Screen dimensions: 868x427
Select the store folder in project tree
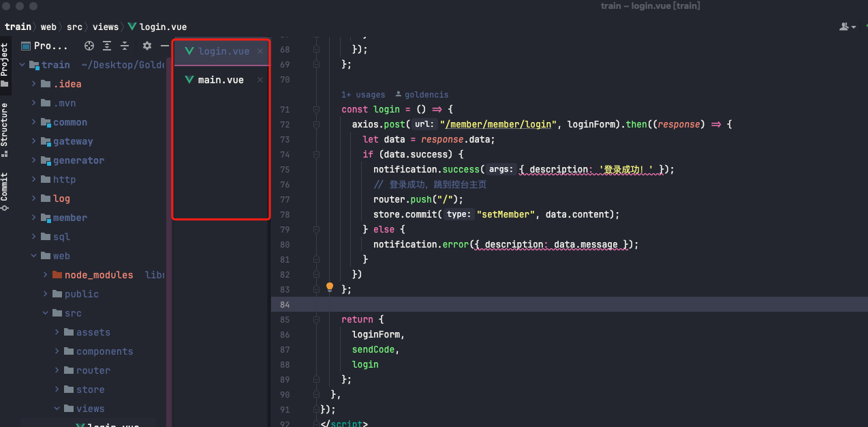pyautogui.click(x=90, y=389)
